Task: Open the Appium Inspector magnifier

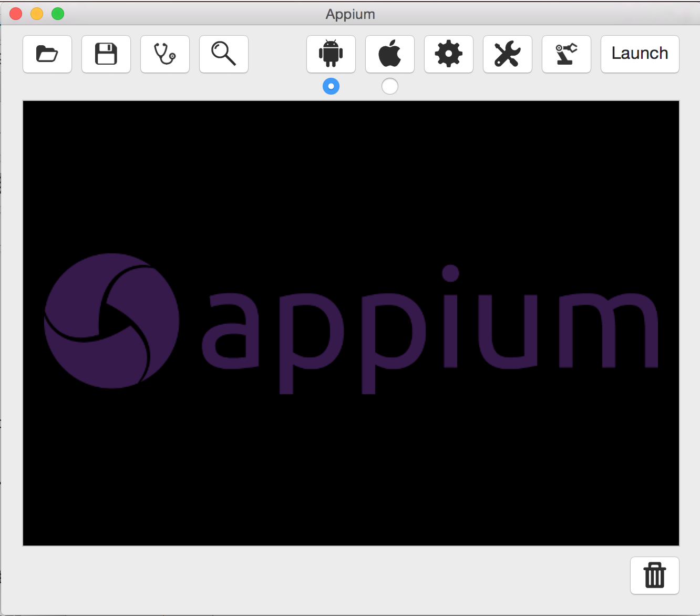Action: pyautogui.click(x=223, y=54)
